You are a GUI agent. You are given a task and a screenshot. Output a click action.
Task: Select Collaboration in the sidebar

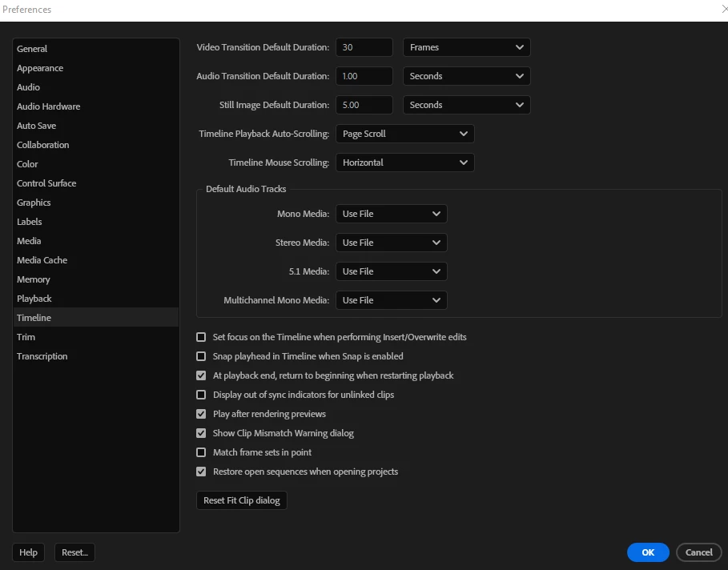pos(95,145)
